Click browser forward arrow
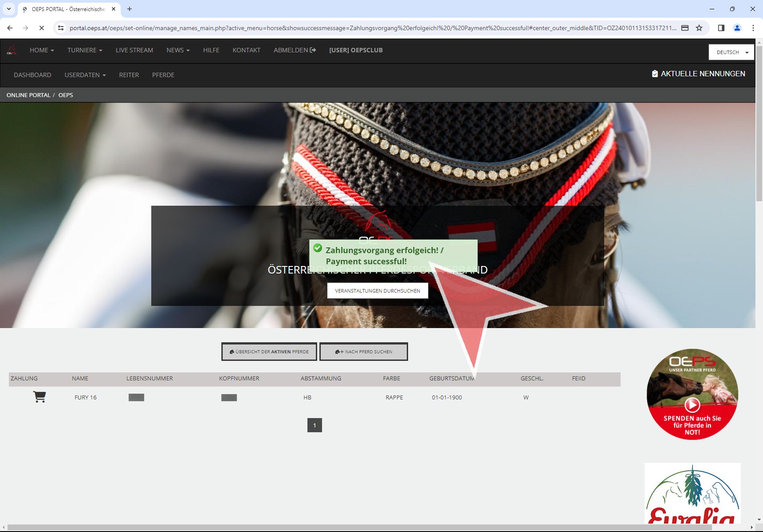 click(x=26, y=28)
